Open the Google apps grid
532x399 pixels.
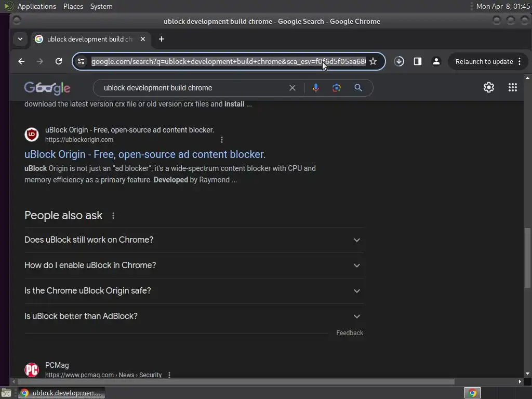point(513,87)
